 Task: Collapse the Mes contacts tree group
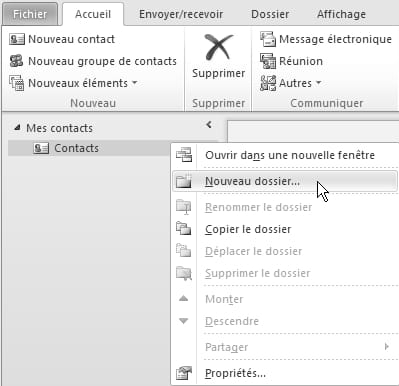point(17,128)
